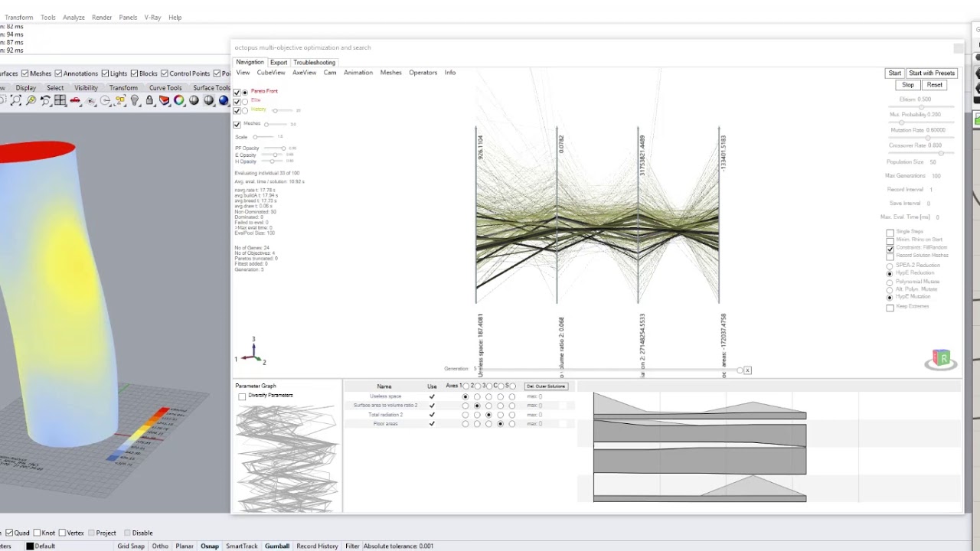
Task: Click the Undo View Change icon
Action: (x=45, y=100)
